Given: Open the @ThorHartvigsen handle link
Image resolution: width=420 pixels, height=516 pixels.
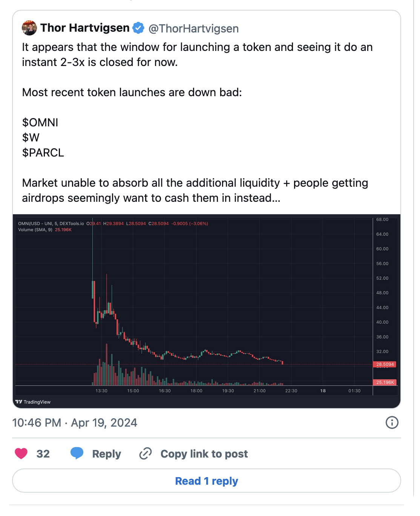Looking at the screenshot, I should [194, 28].
